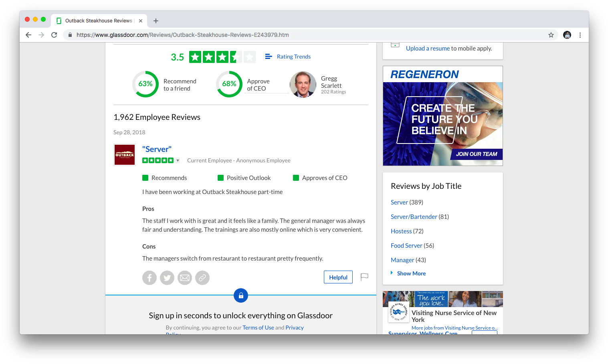Screen dimensions: 608x364
Task: Share the review on Twitter
Action: click(x=167, y=278)
